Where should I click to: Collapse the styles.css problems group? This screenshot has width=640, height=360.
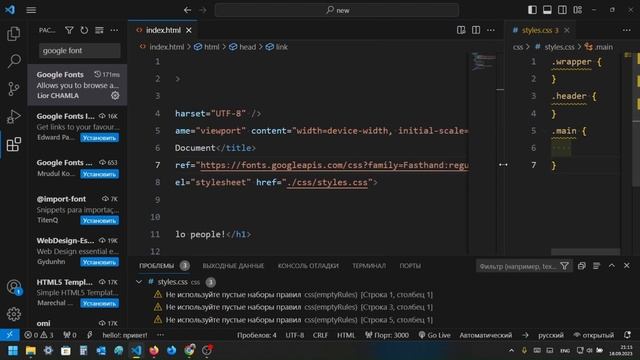(x=139, y=282)
